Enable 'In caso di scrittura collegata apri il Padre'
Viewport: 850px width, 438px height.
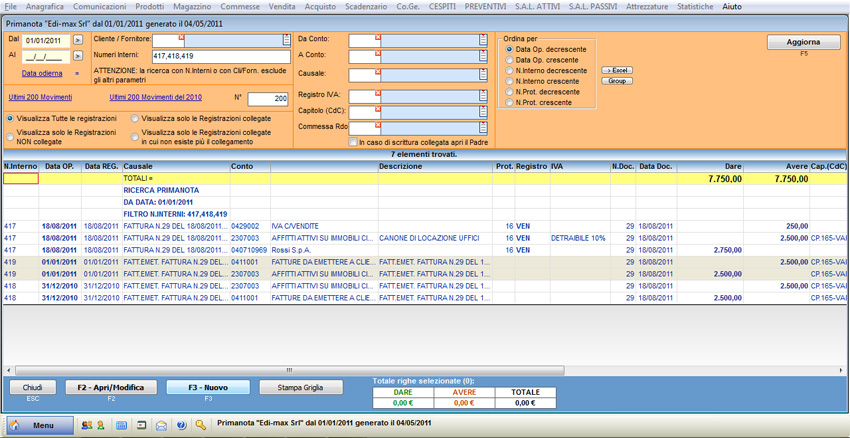(353, 143)
